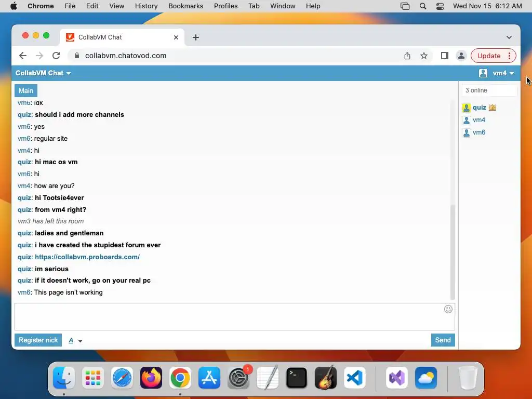The width and height of the screenshot is (532, 399).
Task: Click the Send button
Action: [443, 340]
